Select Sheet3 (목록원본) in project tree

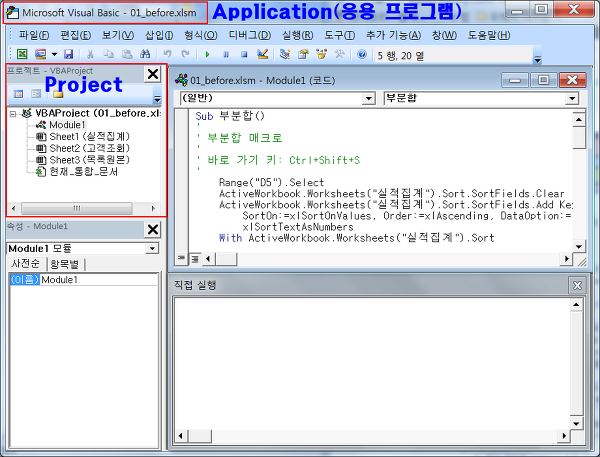click(90, 160)
